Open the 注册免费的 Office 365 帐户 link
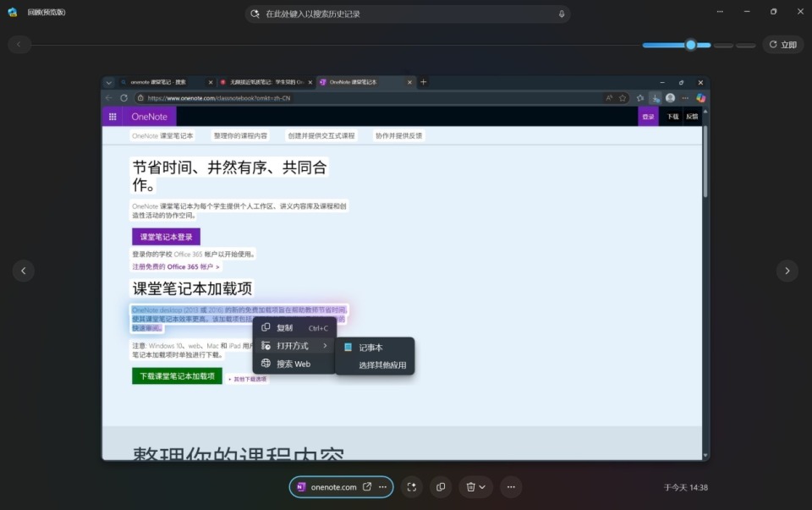 point(173,266)
